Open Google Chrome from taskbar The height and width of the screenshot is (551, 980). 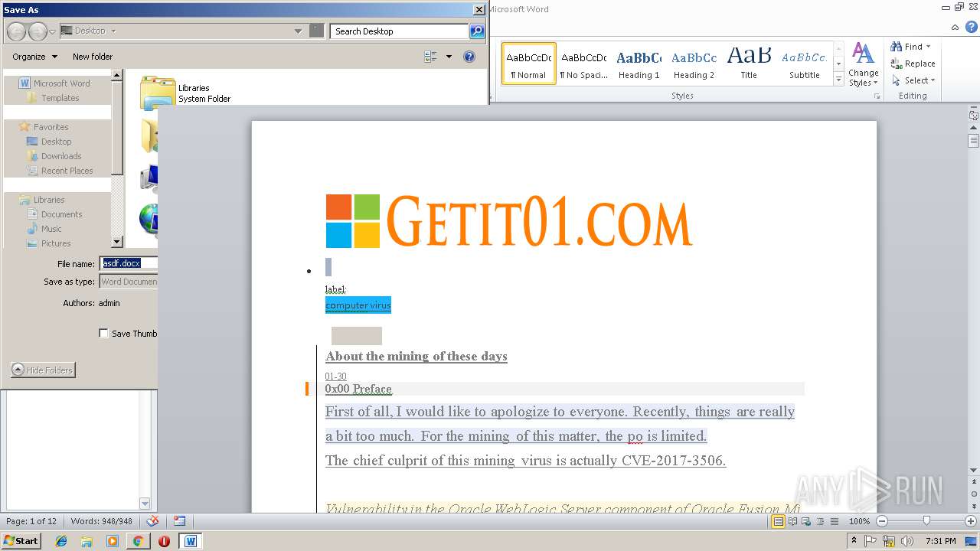tap(138, 541)
